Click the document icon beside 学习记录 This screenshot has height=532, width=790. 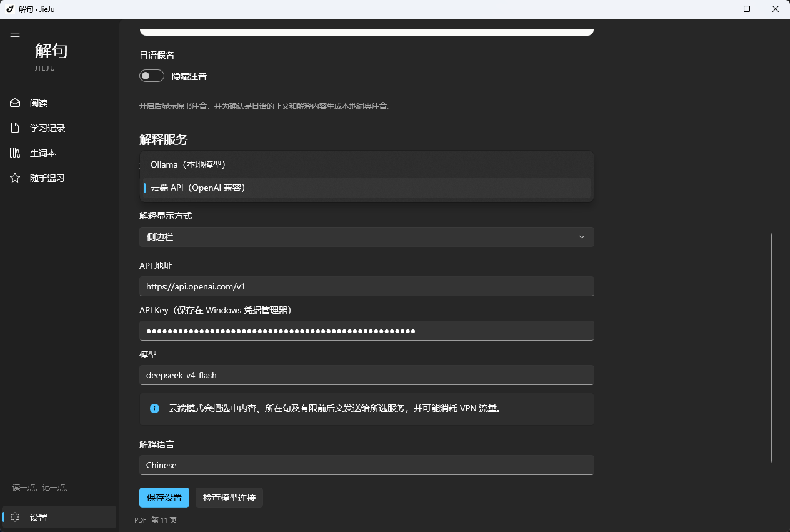(15, 128)
